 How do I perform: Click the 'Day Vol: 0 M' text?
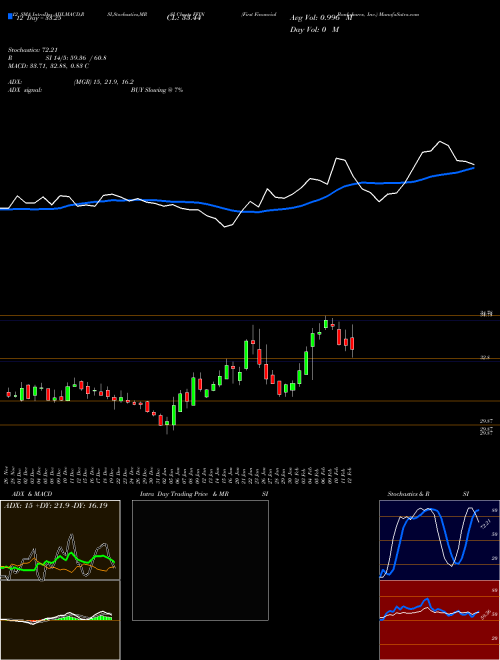pos(314,29)
